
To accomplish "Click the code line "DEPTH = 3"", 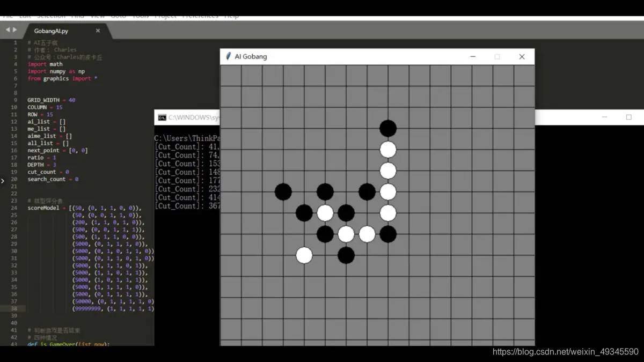I will 42,165.
